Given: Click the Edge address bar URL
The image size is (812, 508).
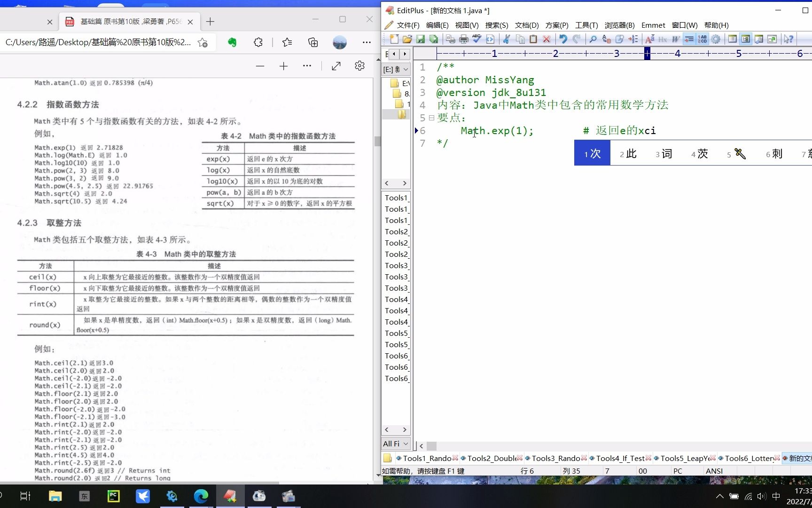Looking at the screenshot, I should point(98,42).
